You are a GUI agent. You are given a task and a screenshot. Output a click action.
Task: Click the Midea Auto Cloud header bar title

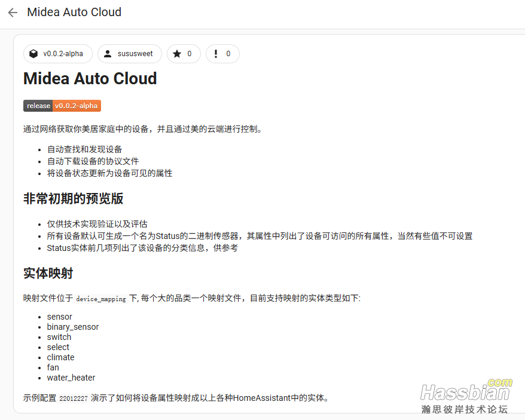(x=74, y=12)
